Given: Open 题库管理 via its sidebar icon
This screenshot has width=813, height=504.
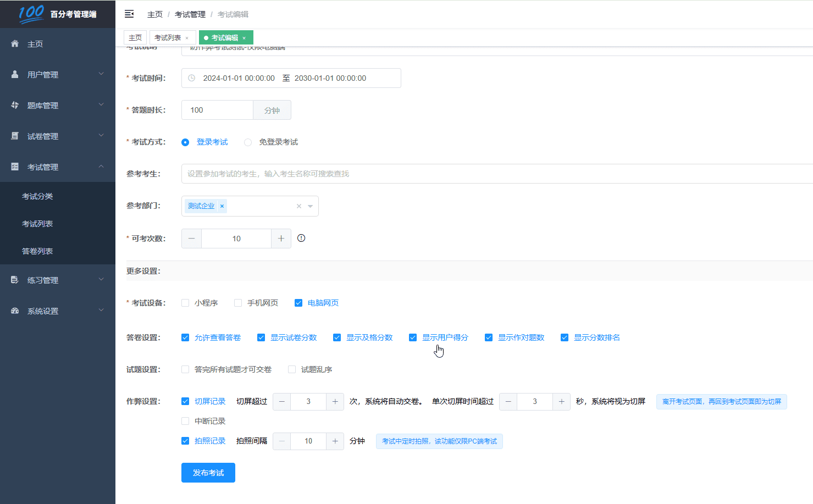Looking at the screenshot, I should (15, 105).
